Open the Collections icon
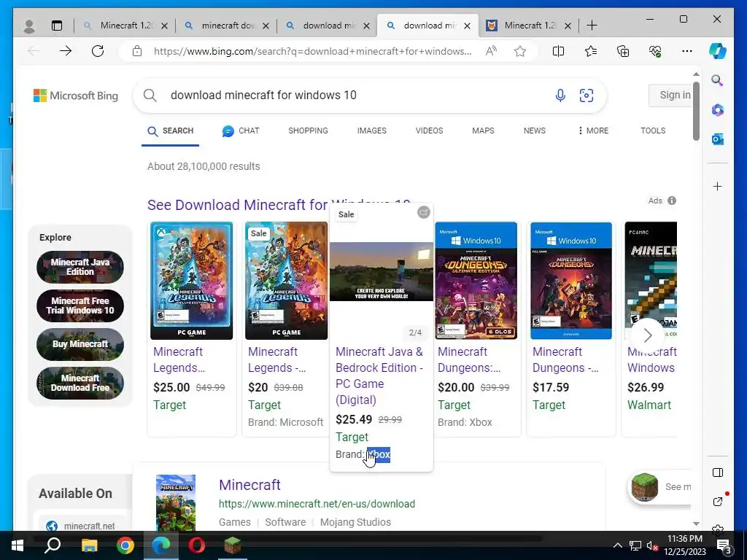This screenshot has height=560, width=747. pyautogui.click(x=623, y=51)
